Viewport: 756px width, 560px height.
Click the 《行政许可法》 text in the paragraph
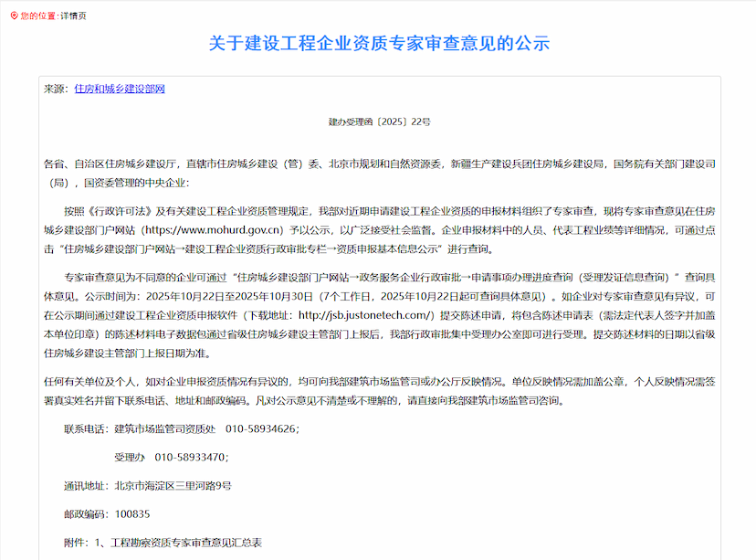[113, 210]
